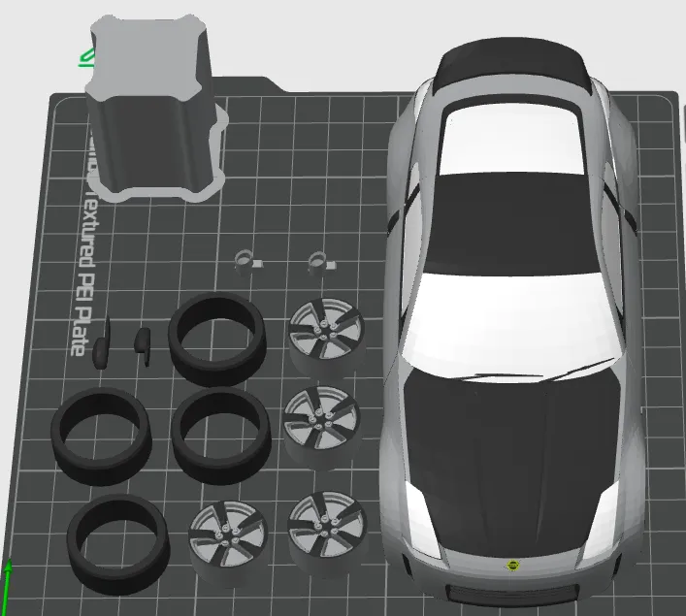Select the bottom-row rim next to the front tire

[227, 542]
